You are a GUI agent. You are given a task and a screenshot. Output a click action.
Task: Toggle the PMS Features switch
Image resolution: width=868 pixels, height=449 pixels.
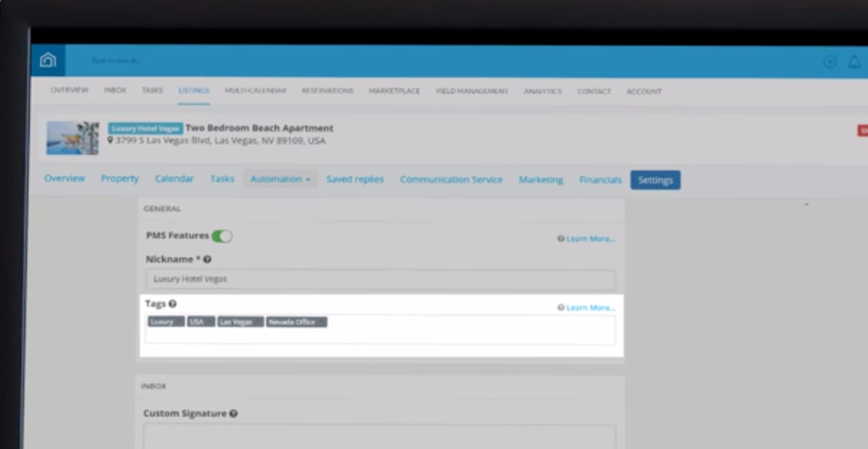pyautogui.click(x=222, y=236)
